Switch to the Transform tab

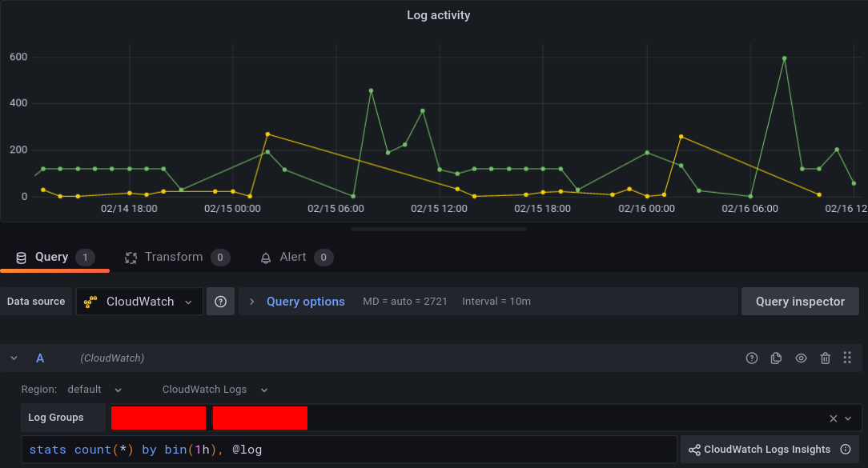(172, 257)
